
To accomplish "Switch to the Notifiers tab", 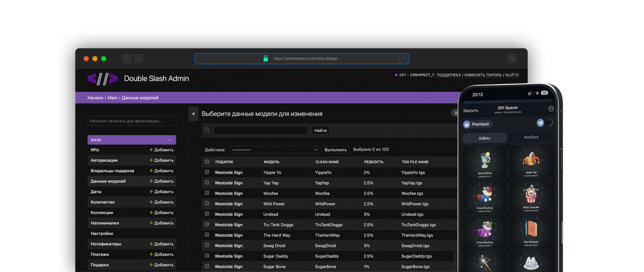I will 531,137.
